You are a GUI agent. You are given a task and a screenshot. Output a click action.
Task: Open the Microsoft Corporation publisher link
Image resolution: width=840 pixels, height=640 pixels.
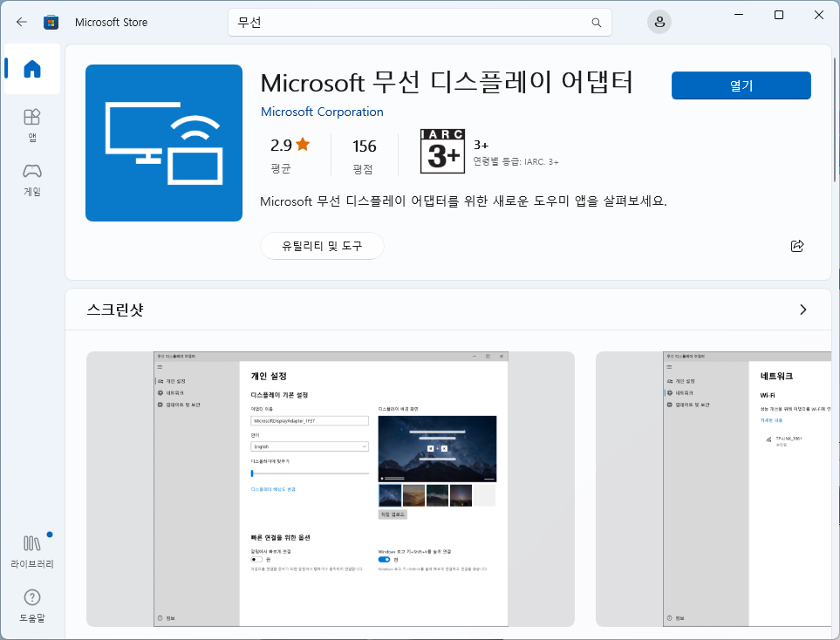click(x=322, y=112)
